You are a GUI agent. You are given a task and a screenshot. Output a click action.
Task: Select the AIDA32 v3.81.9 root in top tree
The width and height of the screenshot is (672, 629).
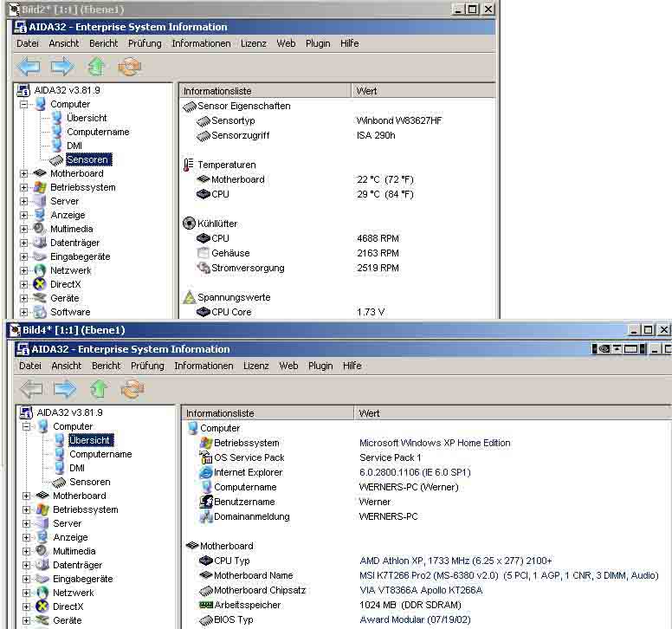click(67, 90)
